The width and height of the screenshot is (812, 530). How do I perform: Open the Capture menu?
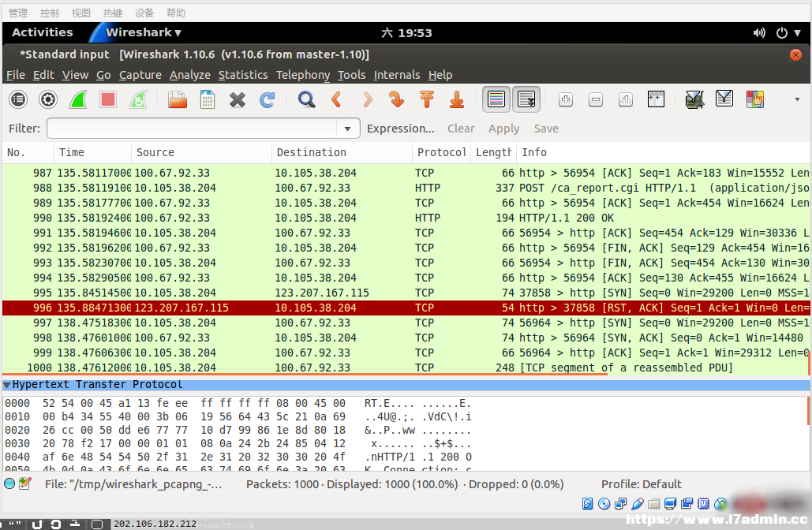[x=140, y=75]
